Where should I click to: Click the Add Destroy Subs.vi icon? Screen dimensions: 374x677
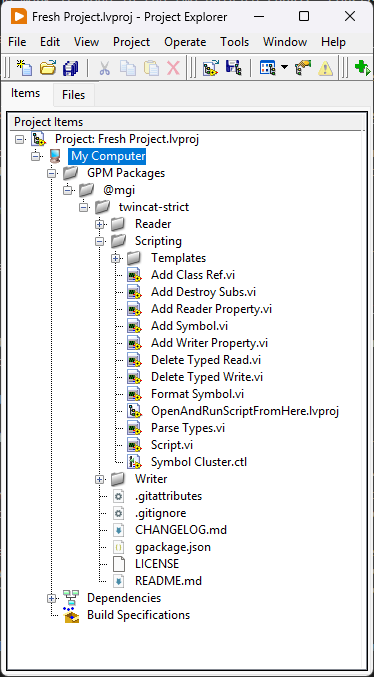coord(134,292)
